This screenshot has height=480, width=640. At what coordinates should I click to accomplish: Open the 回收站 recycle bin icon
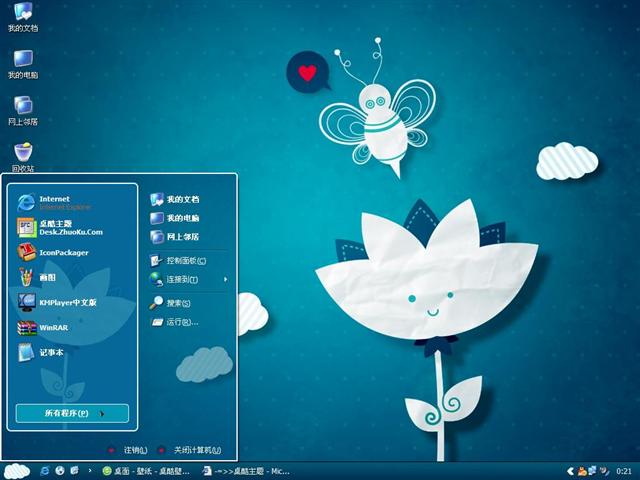[23, 157]
